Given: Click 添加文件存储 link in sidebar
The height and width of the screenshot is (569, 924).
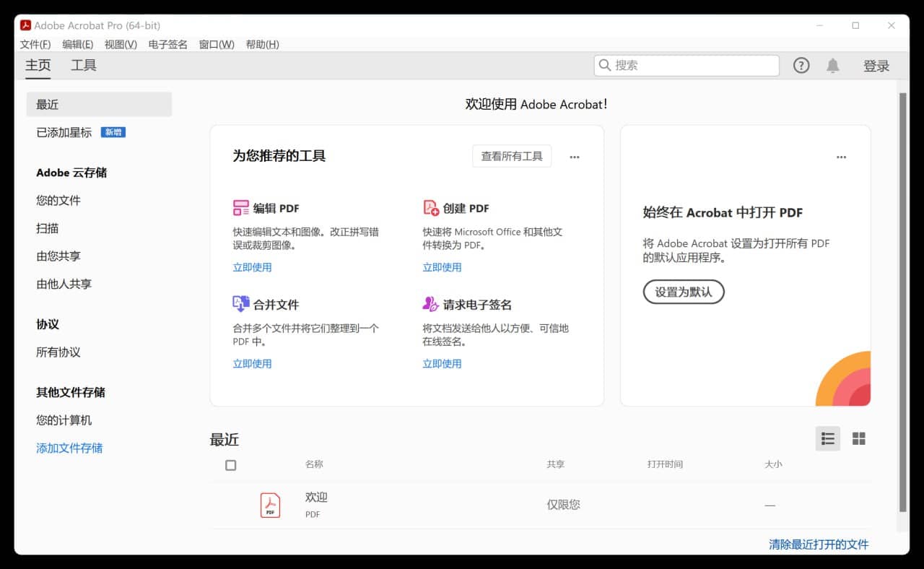Looking at the screenshot, I should click(x=69, y=448).
